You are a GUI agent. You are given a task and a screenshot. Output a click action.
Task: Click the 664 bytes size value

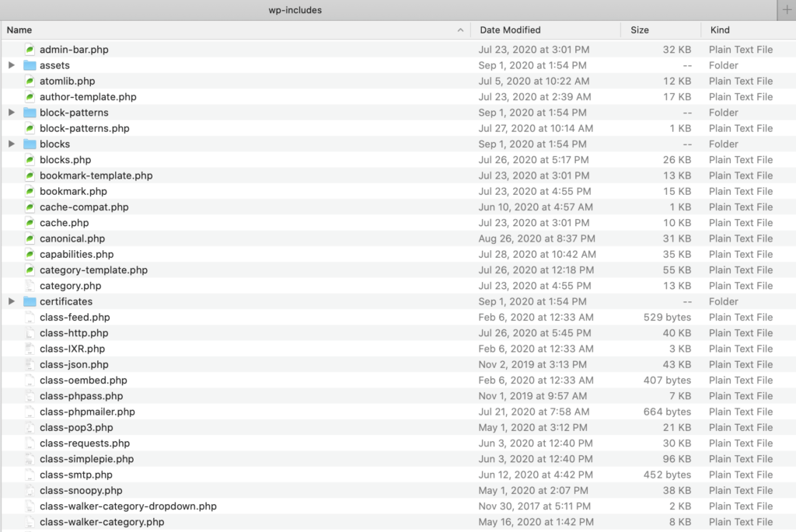[667, 412]
